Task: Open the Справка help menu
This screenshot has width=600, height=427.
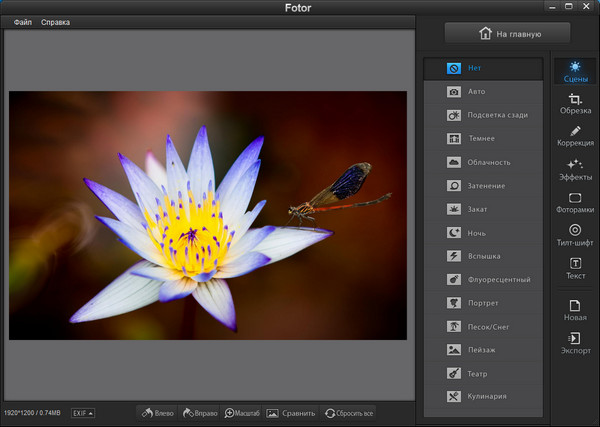Action: point(56,22)
